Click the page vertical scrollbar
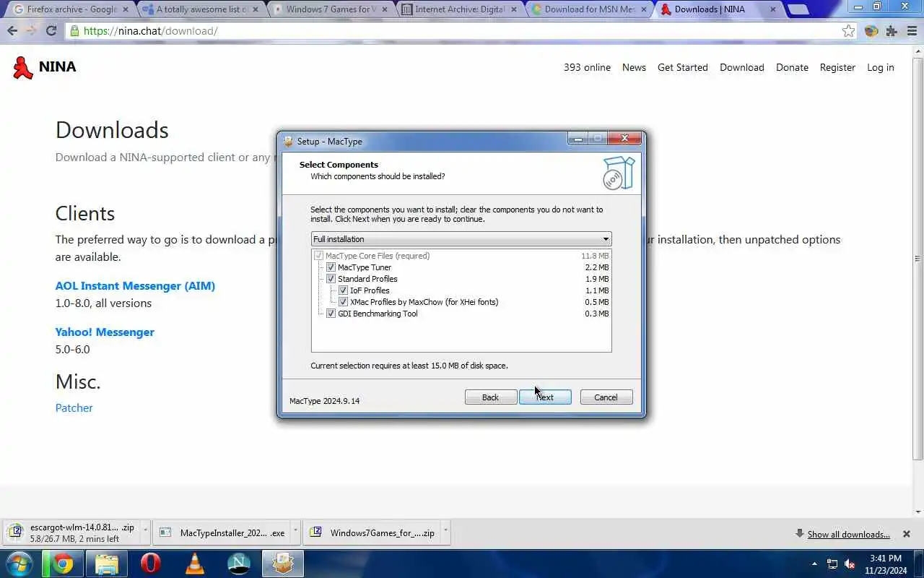Image resolution: width=924 pixels, height=578 pixels. click(x=918, y=258)
